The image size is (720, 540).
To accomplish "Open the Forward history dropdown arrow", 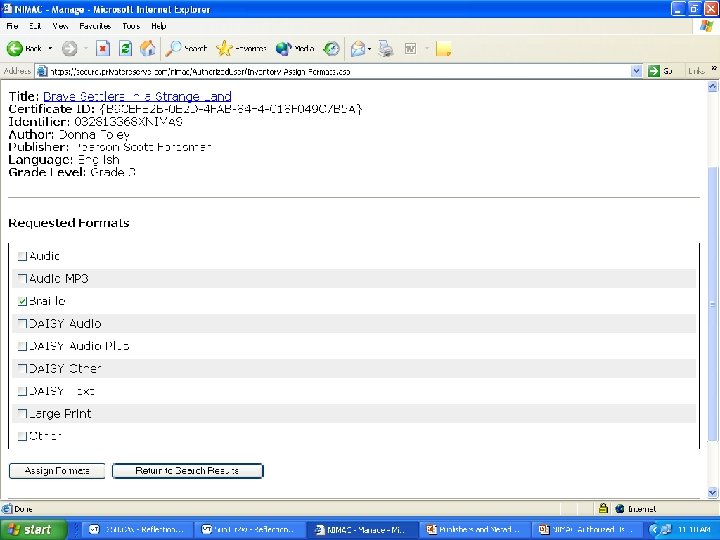I will (85, 48).
